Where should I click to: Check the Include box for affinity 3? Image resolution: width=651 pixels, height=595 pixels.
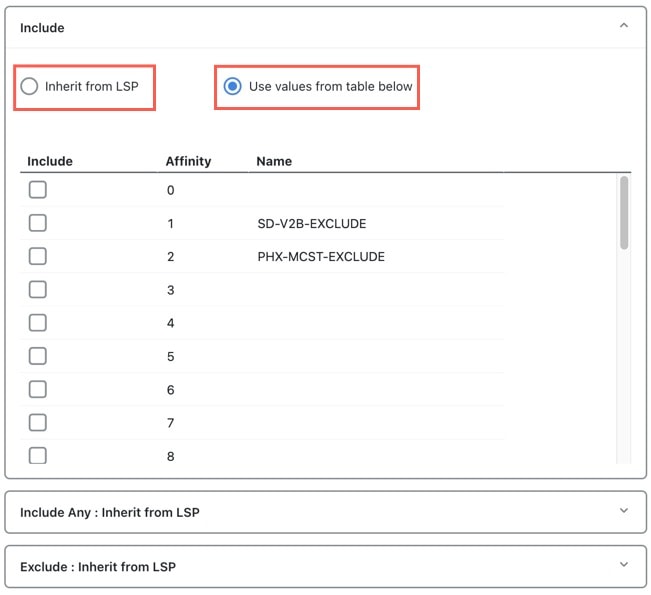click(x=38, y=289)
